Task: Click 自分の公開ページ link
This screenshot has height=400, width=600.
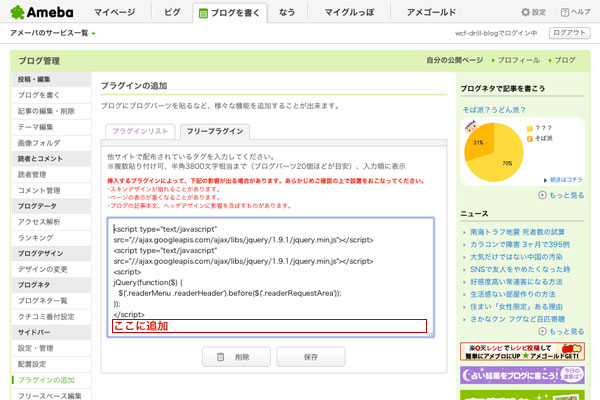Action: (x=455, y=60)
